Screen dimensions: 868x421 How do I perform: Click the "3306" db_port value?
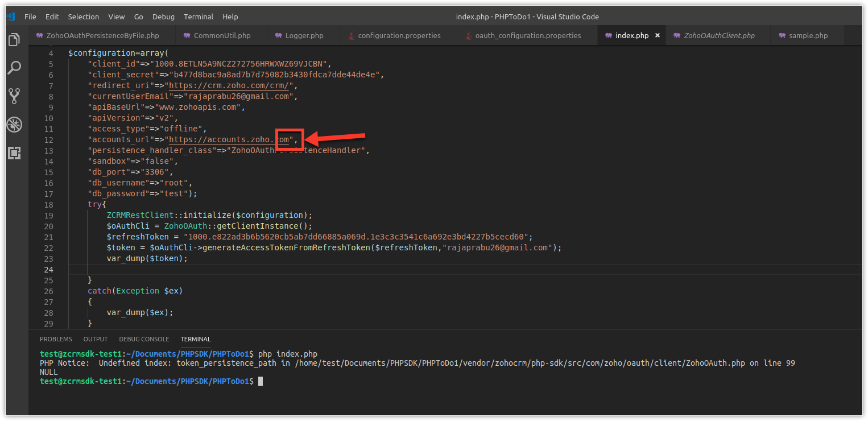tap(154, 172)
